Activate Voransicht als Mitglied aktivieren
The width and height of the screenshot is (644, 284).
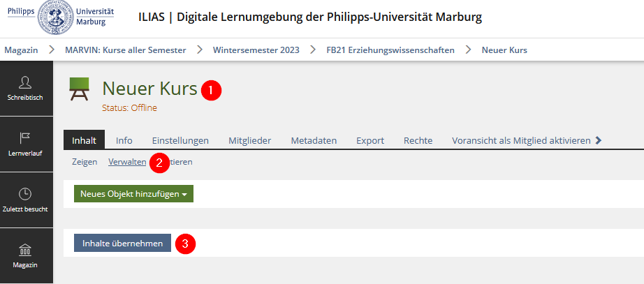521,140
